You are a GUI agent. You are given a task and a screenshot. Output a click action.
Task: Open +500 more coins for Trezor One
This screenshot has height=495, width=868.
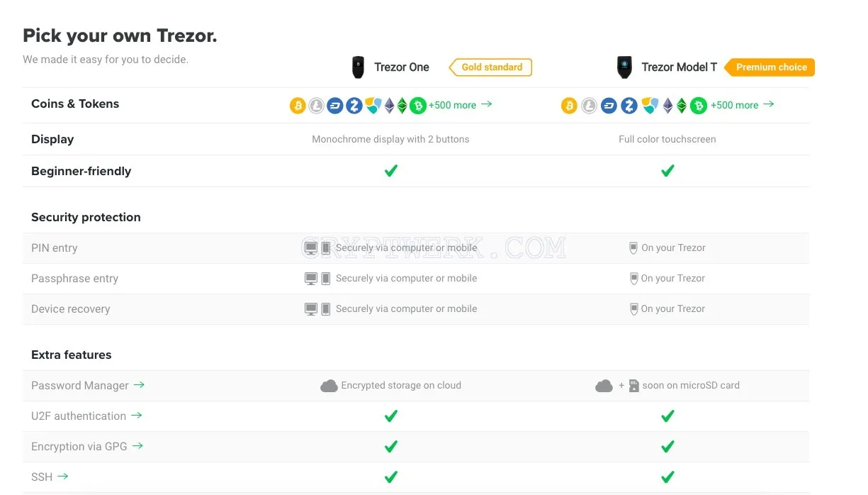click(x=460, y=105)
